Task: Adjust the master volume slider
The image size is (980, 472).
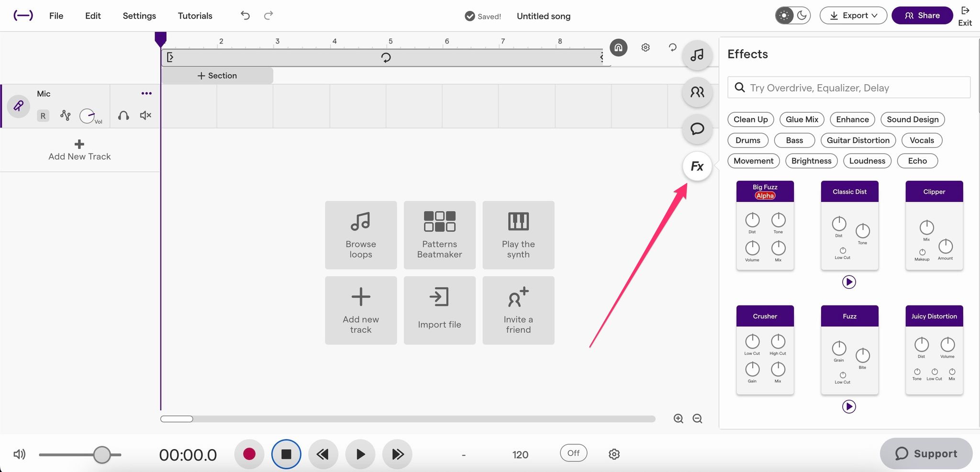Action: [x=102, y=454]
